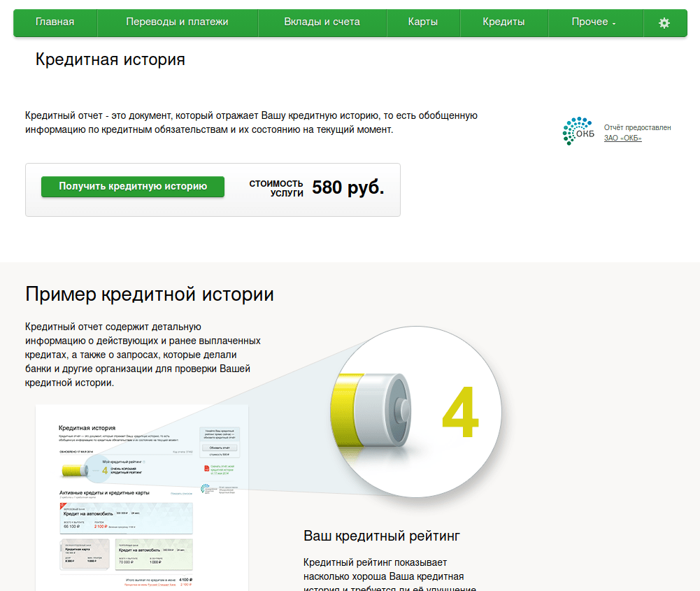Expand the Прочее dropdown menu
The width and height of the screenshot is (700, 591).
[594, 22]
